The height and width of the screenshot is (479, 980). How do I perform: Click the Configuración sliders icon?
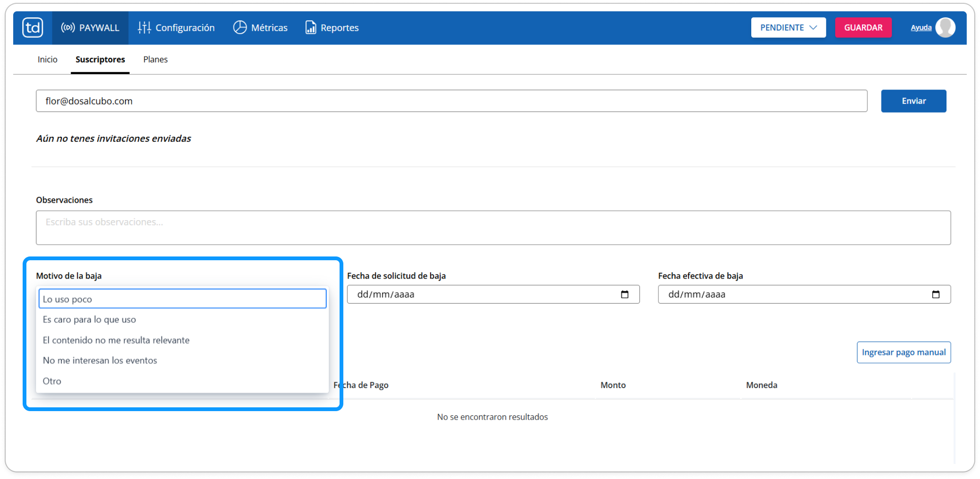[144, 28]
